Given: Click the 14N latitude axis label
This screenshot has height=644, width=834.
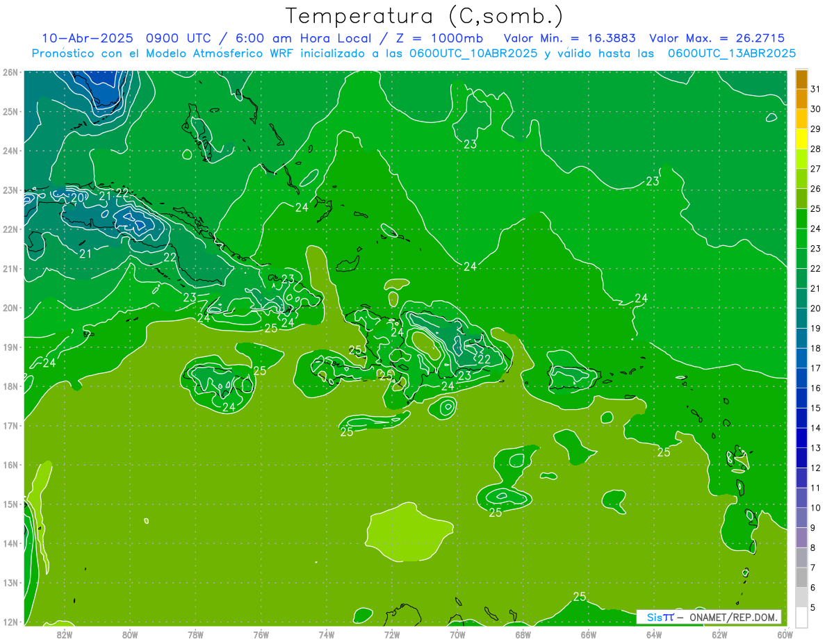Looking at the screenshot, I should (10, 543).
